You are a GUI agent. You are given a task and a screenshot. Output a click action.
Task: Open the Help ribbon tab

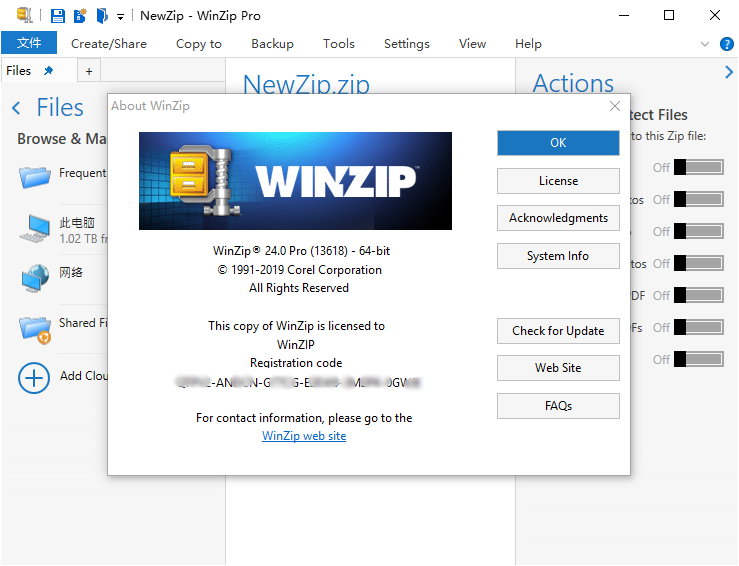click(528, 44)
